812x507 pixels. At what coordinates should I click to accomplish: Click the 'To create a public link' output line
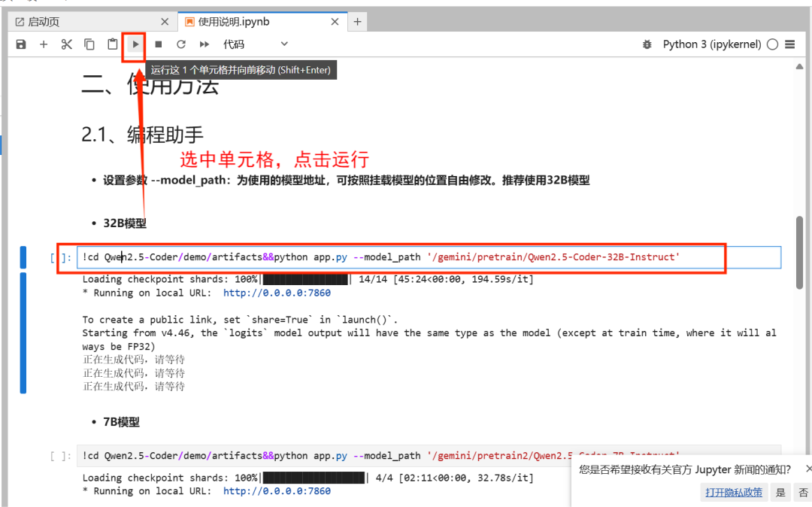(240, 320)
